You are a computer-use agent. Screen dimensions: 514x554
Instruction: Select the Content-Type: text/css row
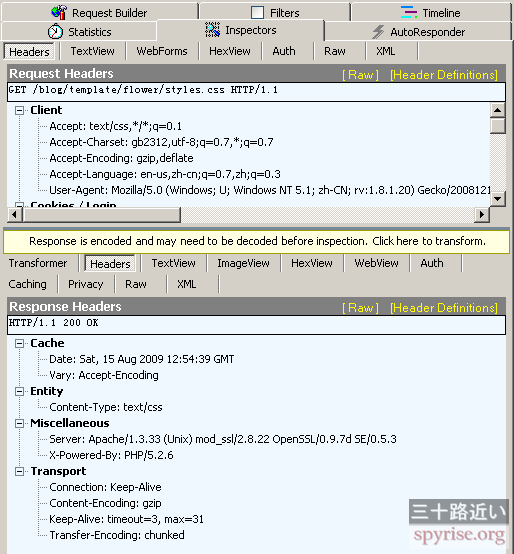tap(106, 407)
